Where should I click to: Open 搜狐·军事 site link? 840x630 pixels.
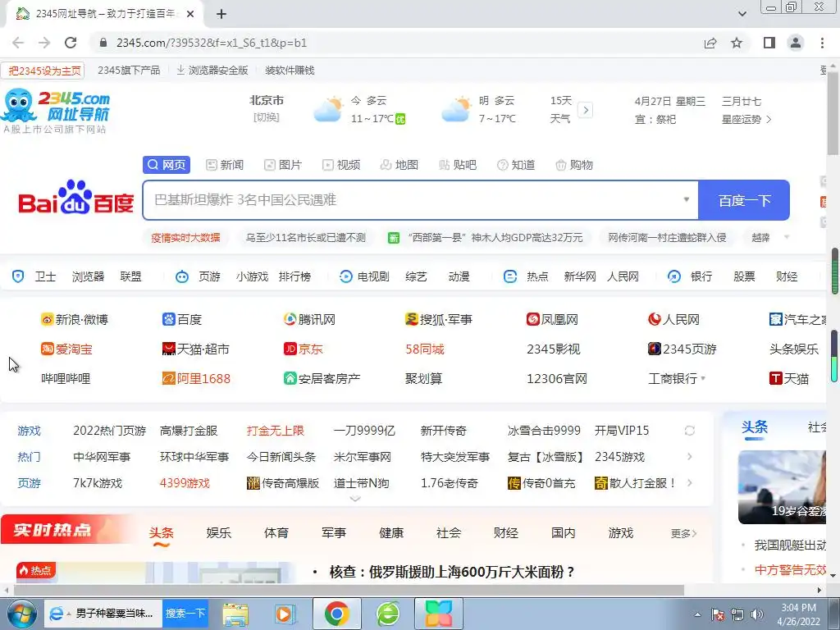coord(439,320)
